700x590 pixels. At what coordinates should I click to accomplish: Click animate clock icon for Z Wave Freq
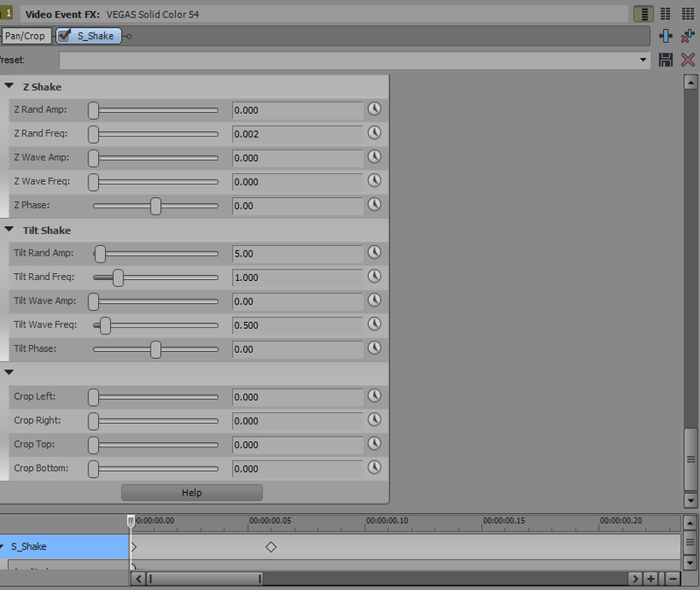point(374,181)
